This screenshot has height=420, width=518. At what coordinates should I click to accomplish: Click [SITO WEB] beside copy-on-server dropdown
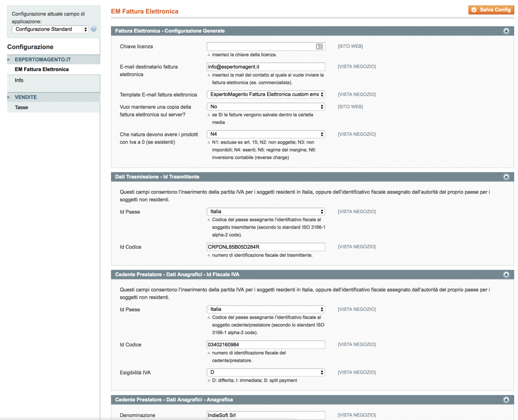(x=350, y=107)
